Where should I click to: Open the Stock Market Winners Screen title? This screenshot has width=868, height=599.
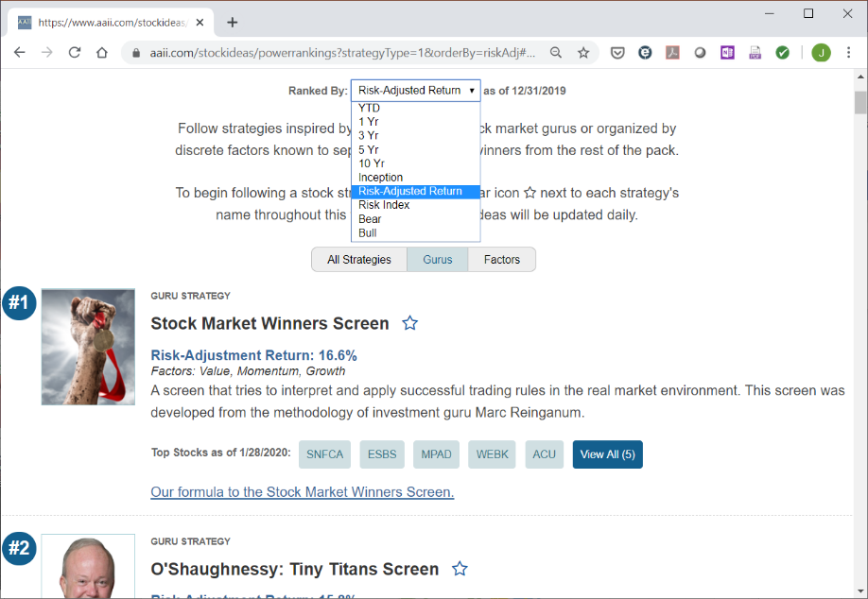tap(269, 323)
